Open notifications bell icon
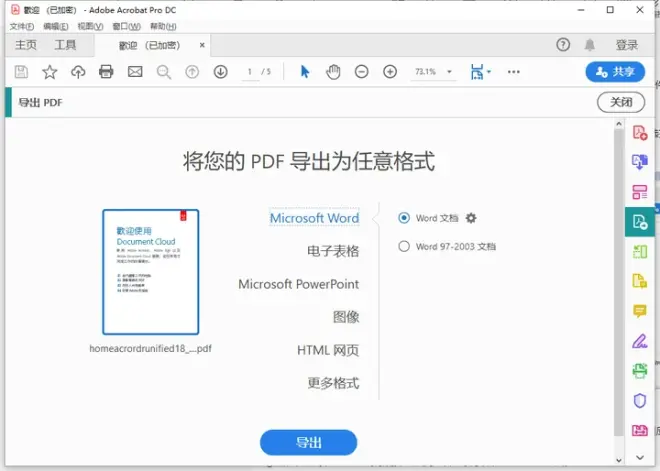 click(590, 45)
